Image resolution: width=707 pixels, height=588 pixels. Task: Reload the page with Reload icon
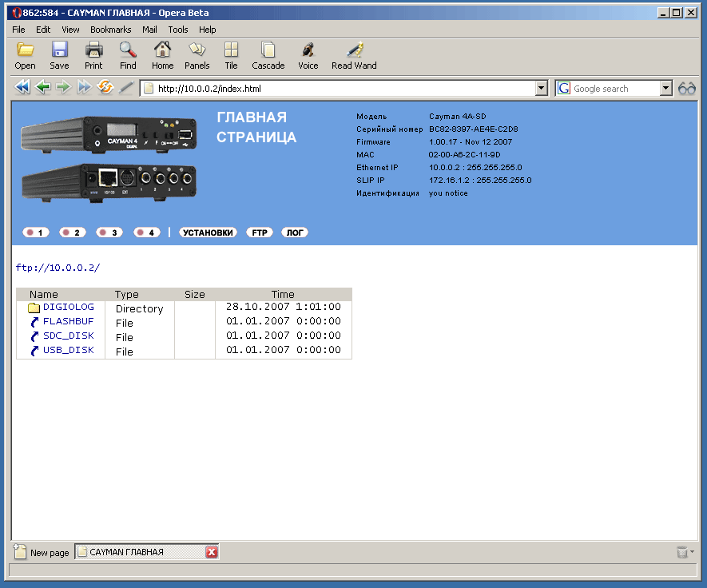(x=105, y=87)
